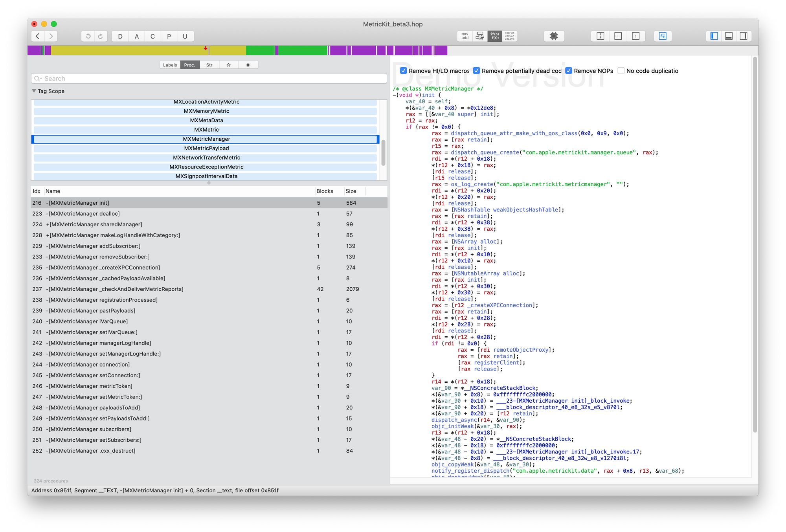Go back in navigation history
The height and width of the screenshot is (532, 786).
38,36
